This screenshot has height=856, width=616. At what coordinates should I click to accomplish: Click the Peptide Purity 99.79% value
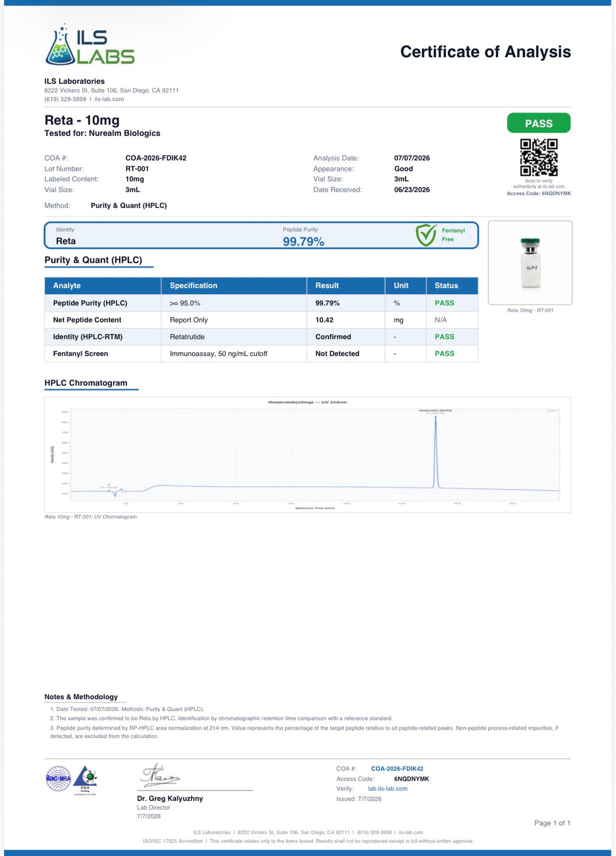pyautogui.click(x=303, y=242)
